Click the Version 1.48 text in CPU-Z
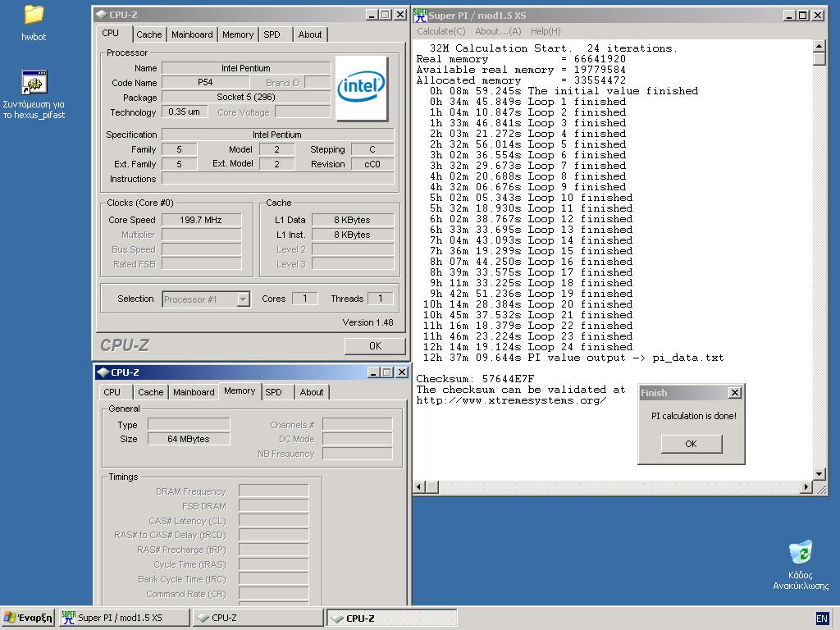840x630 pixels. point(368,322)
